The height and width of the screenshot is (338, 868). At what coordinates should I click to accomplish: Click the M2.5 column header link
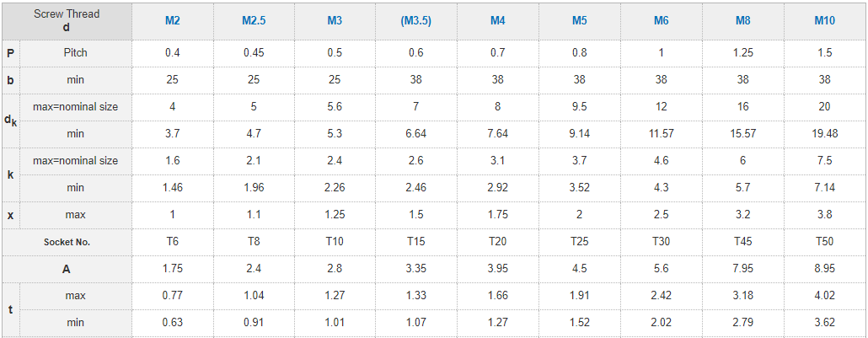tap(253, 20)
